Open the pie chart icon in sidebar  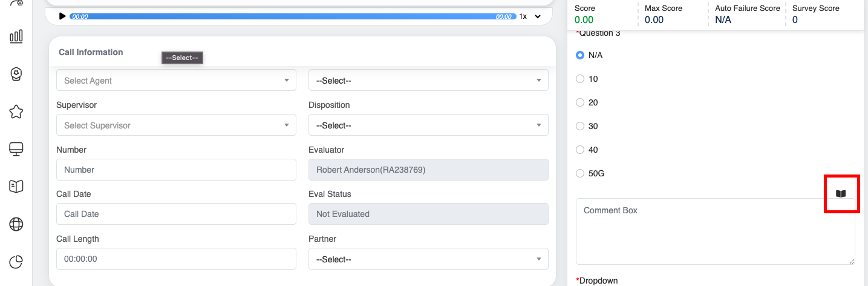[x=16, y=262]
